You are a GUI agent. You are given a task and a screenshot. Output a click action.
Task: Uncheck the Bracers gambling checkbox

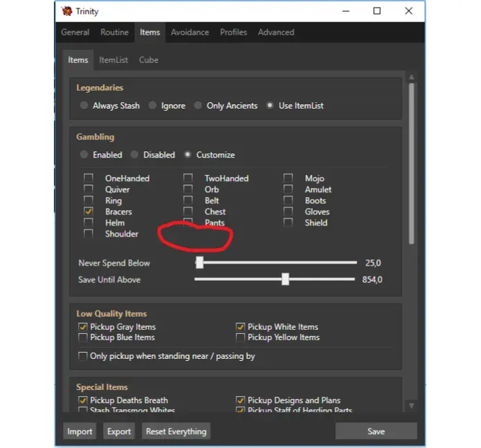coord(88,212)
